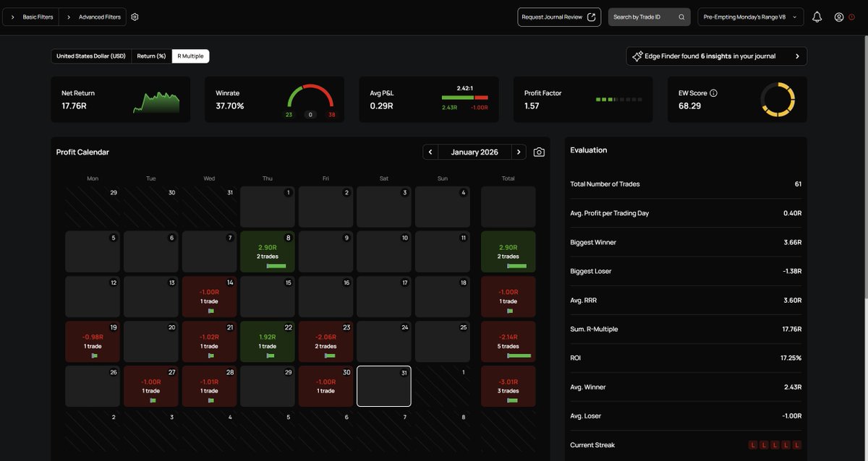Focus the Search by Trade ID field
Image resolution: width=868 pixels, height=461 pixels.
click(x=649, y=17)
